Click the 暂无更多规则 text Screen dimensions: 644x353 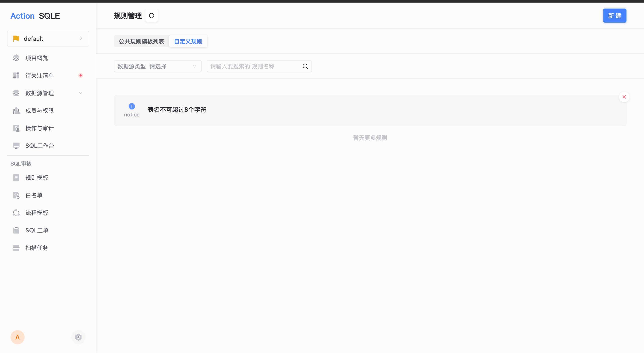point(370,138)
